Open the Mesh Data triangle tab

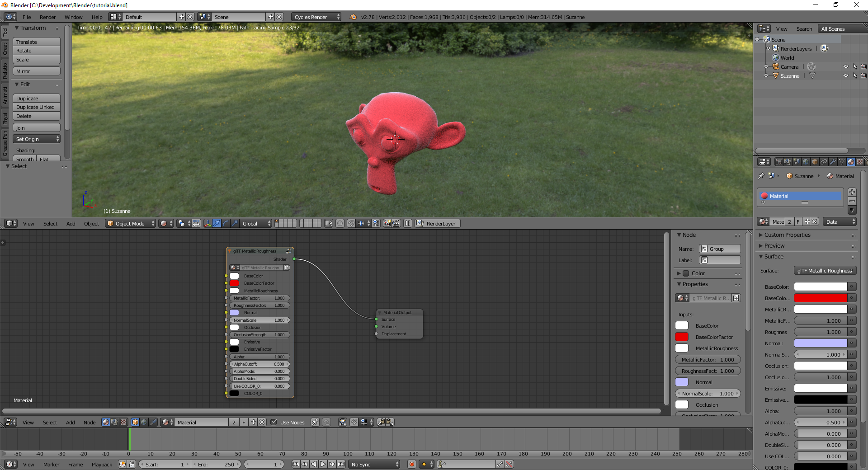(x=842, y=162)
